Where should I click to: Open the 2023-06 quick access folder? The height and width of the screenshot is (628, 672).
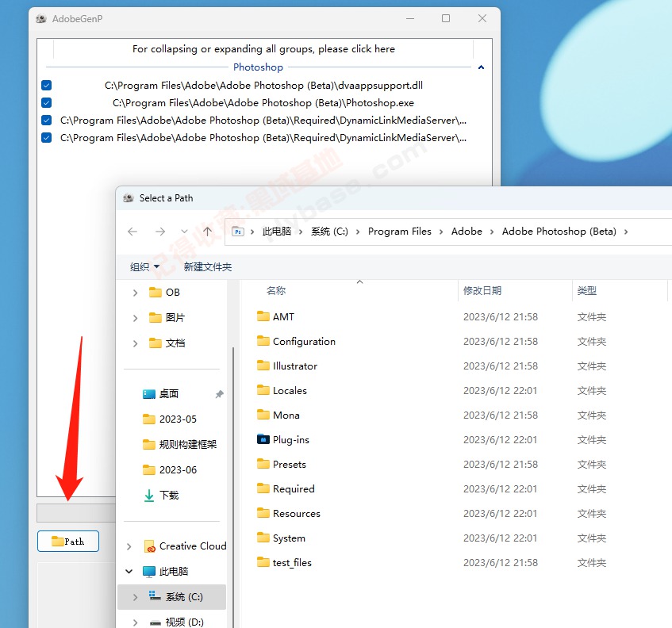click(178, 470)
